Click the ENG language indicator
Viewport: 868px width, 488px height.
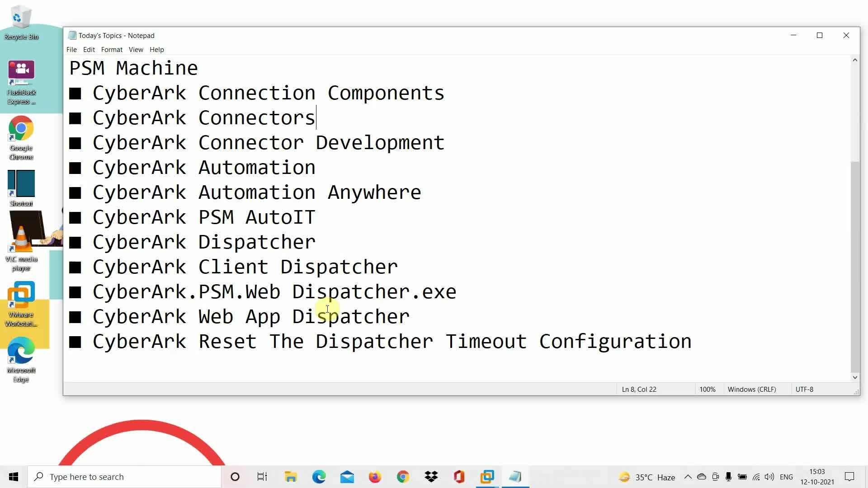pyautogui.click(x=786, y=477)
